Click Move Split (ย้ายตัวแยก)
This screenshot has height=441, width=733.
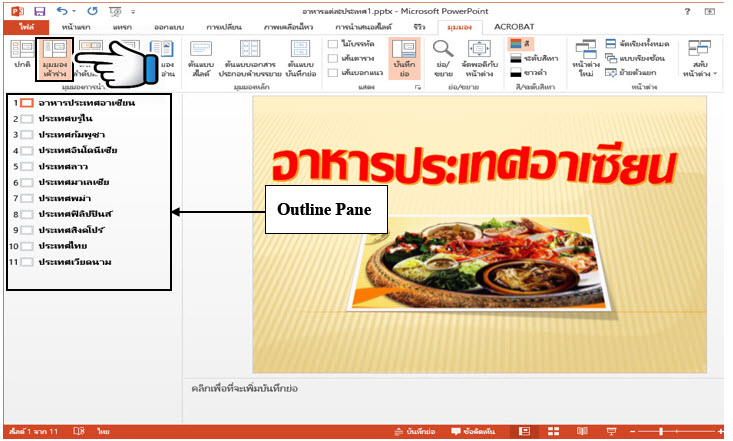point(631,72)
